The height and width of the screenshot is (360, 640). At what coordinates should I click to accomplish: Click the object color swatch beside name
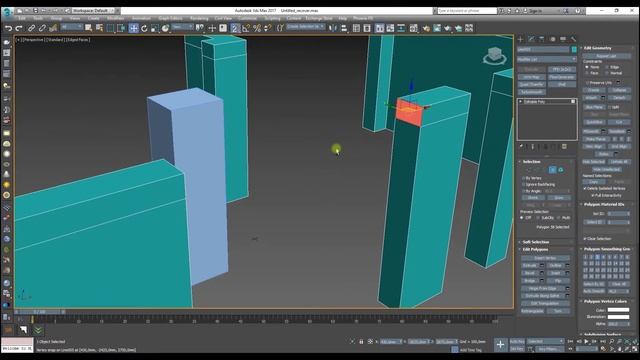point(574,49)
